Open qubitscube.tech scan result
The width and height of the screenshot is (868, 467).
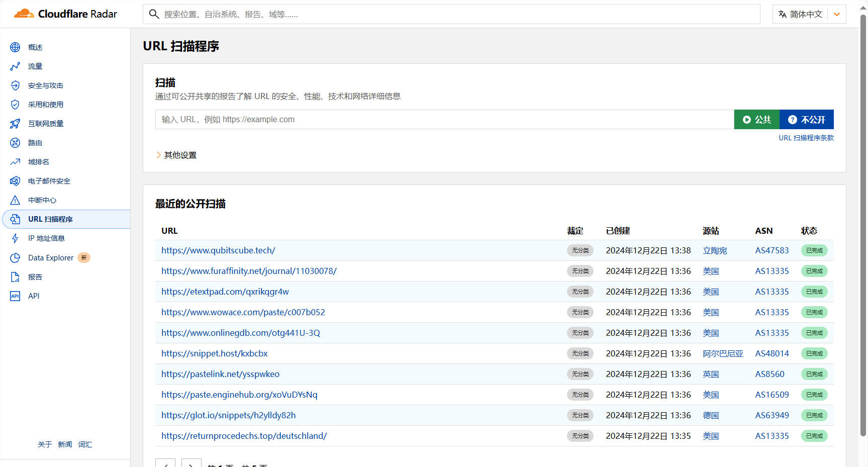coord(218,250)
